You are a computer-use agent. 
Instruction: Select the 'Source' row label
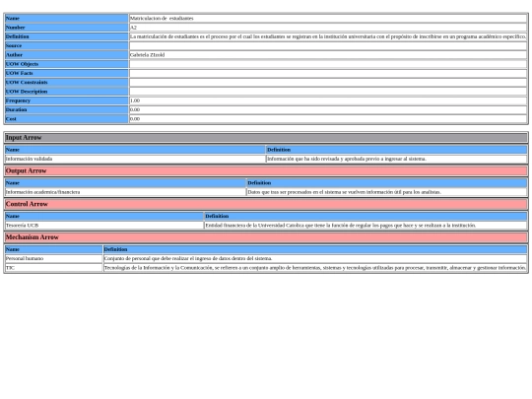coord(67,45)
